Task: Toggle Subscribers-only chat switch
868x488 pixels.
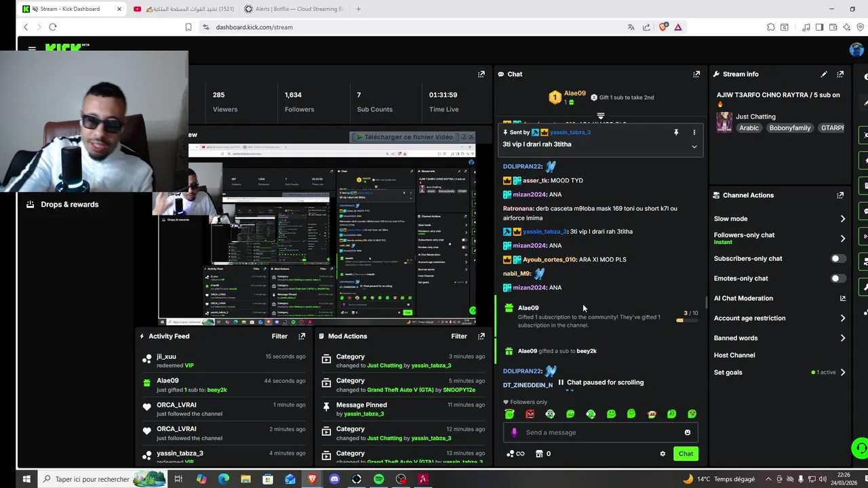Action: click(x=839, y=258)
